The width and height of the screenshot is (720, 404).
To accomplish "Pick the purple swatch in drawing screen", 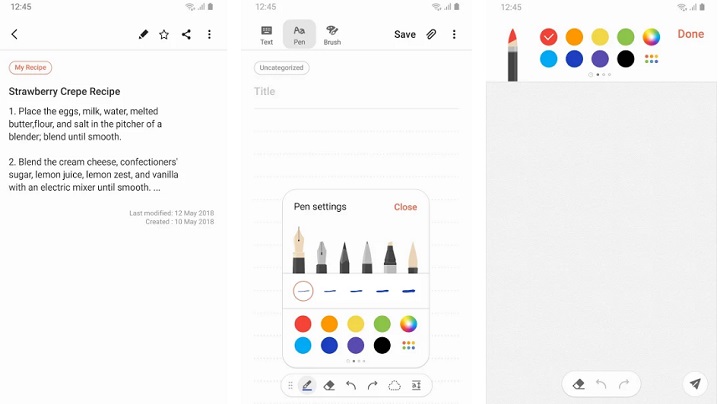I will click(600, 59).
